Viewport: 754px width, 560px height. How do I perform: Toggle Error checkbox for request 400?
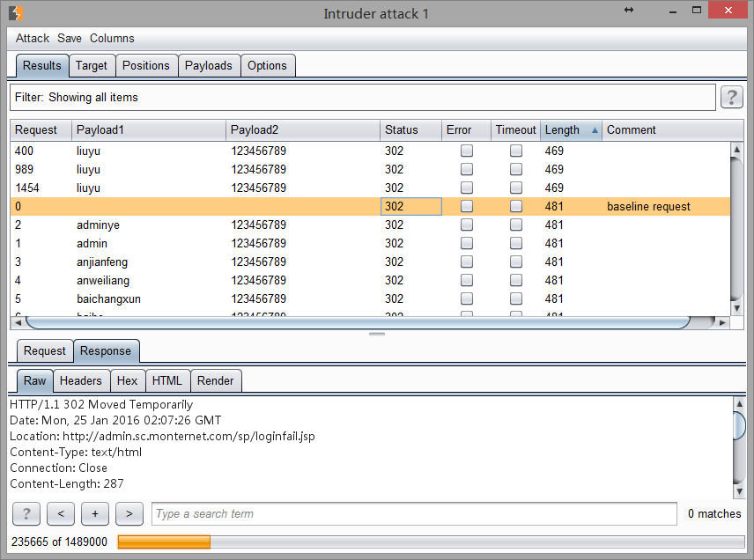(467, 151)
